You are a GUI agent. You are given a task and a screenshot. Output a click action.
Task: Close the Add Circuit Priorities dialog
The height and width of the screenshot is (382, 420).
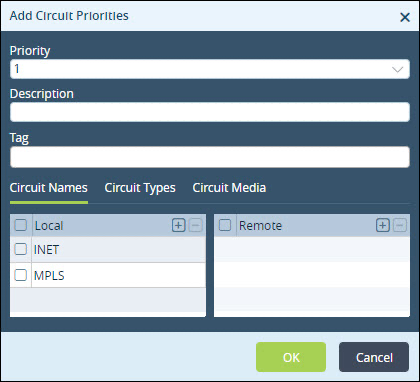(x=405, y=17)
